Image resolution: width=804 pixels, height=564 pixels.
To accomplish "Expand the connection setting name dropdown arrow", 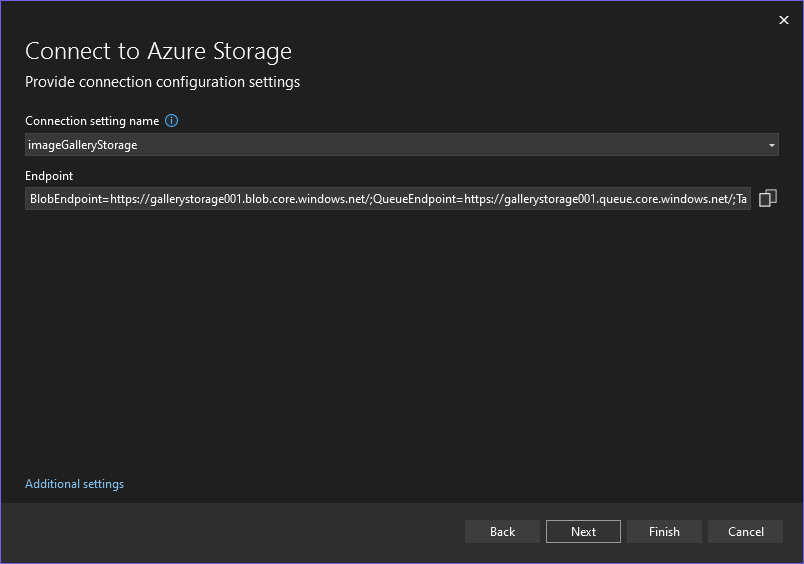I will click(x=771, y=145).
